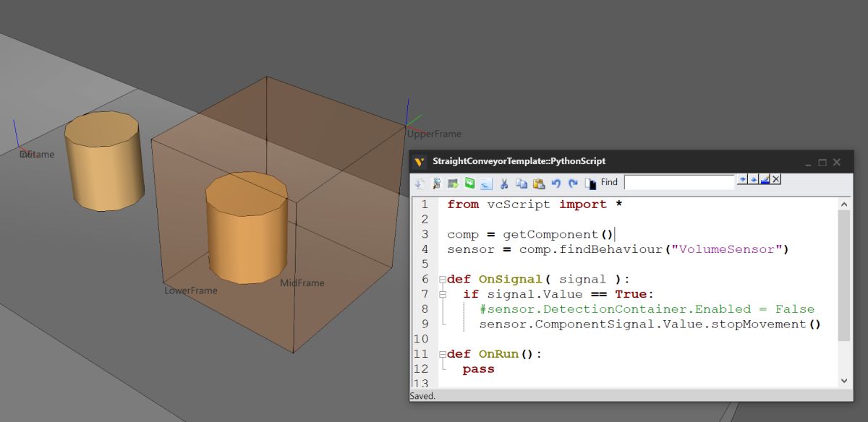
Task: Click the Redo arrow icon
Action: point(573,184)
